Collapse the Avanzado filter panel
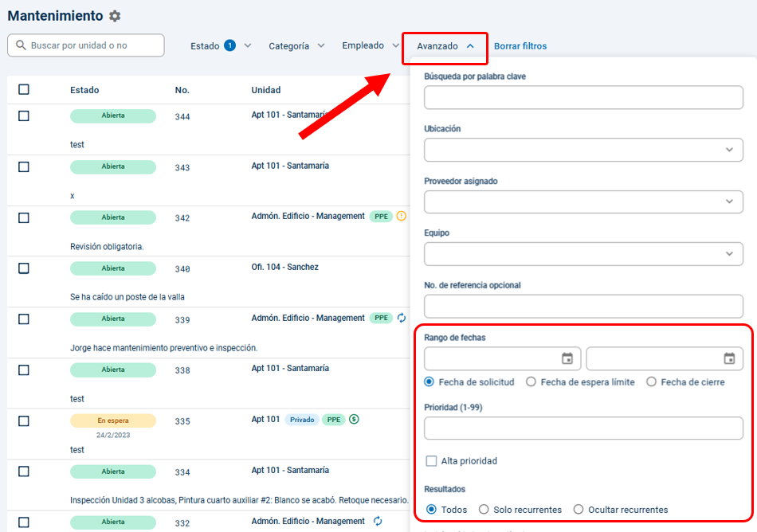The width and height of the screenshot is (757, 532). point(445,46)
